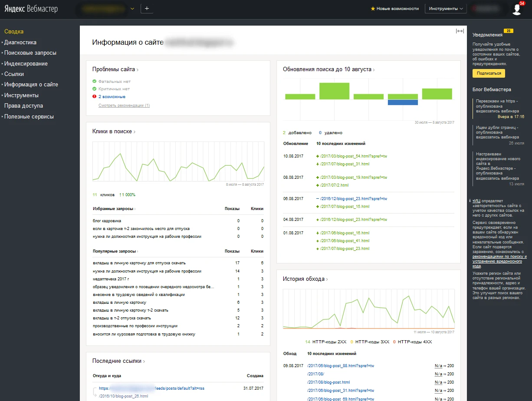Click the star Новые возможности link
This screenshot has width=532, height=401.
point(394,9)
